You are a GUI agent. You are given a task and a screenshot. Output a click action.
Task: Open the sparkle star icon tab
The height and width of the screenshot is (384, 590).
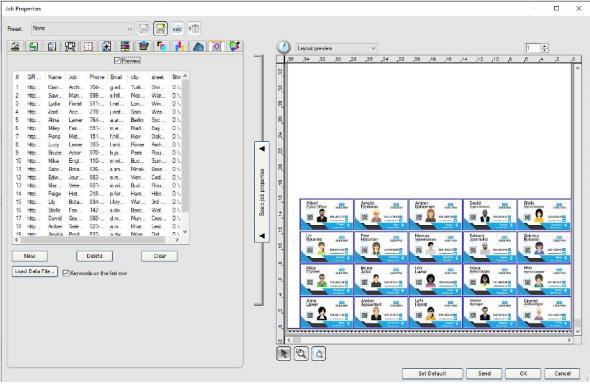(x=106, y=47)
